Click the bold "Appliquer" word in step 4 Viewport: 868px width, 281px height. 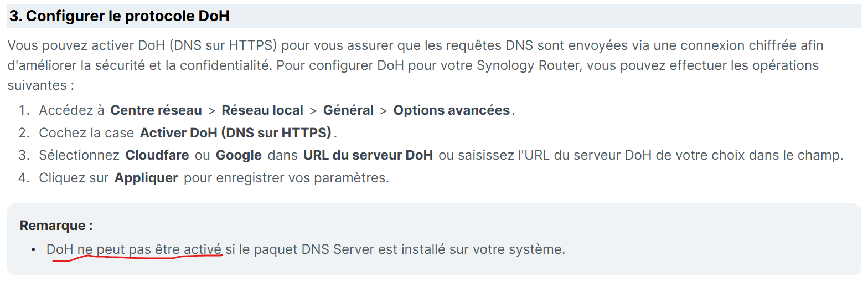coord(146,178)
